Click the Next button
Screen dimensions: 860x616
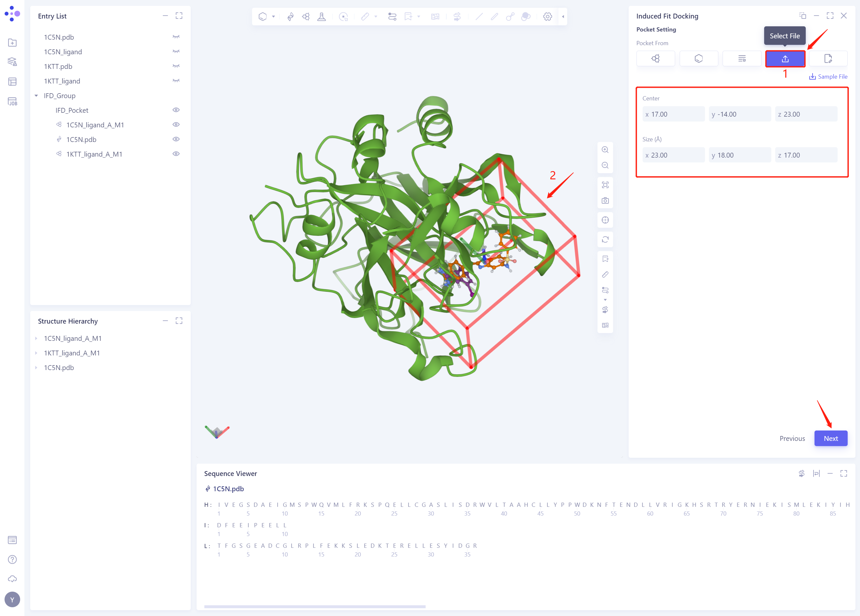pos(830,438)
